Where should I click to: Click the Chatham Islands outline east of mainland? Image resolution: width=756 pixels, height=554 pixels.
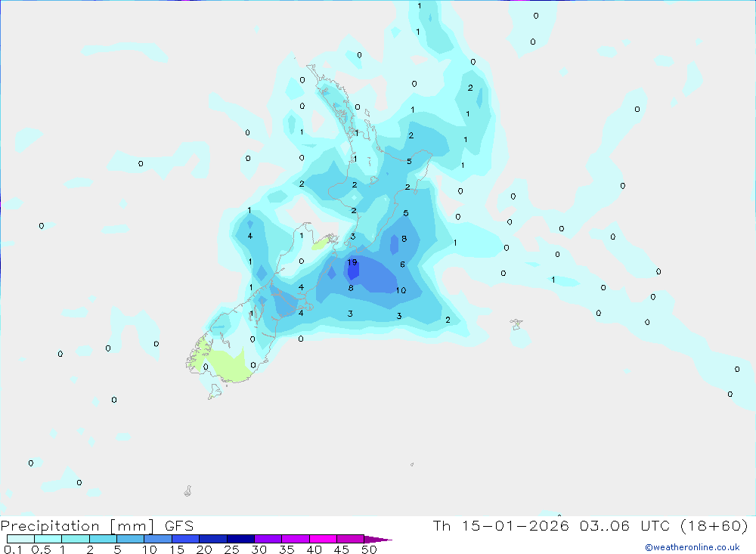point(516,324)
